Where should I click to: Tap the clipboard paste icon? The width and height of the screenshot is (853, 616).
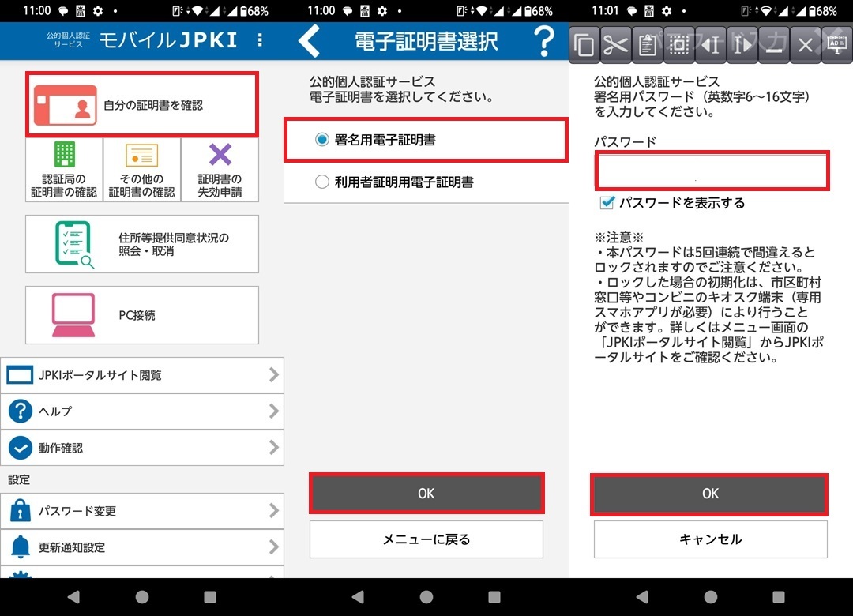click(x=648, y=45)
